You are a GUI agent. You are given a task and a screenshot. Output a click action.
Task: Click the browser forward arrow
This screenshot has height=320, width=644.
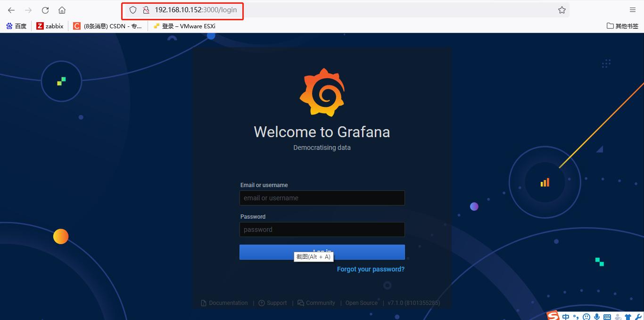tap(28, 10)
